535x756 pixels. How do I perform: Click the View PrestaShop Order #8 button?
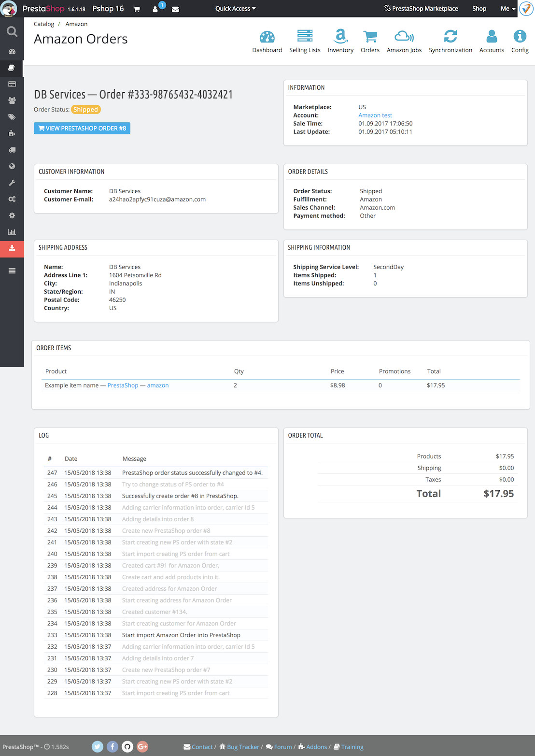(82, 128)
